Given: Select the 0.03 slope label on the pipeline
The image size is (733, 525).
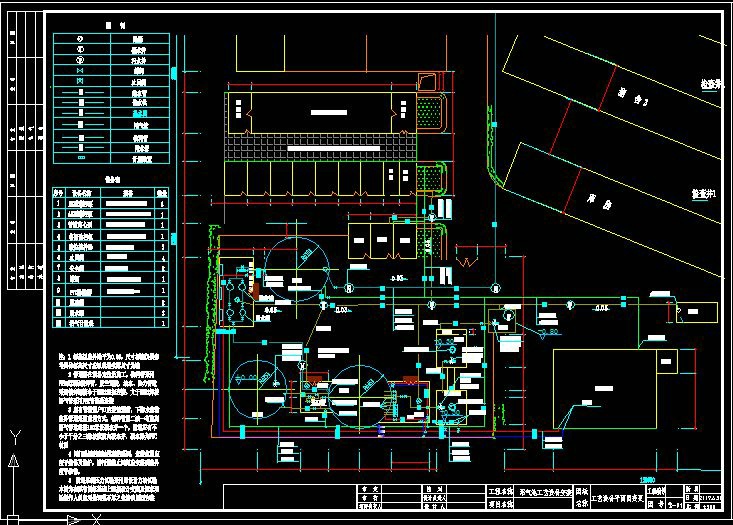Looking at the screenshot, I should (342, 310).
